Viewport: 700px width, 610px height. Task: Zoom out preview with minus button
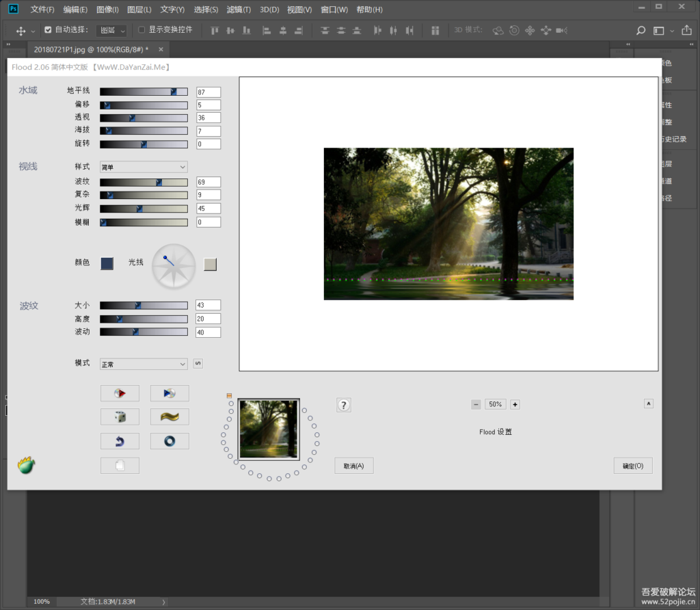[x=476, y=405]
